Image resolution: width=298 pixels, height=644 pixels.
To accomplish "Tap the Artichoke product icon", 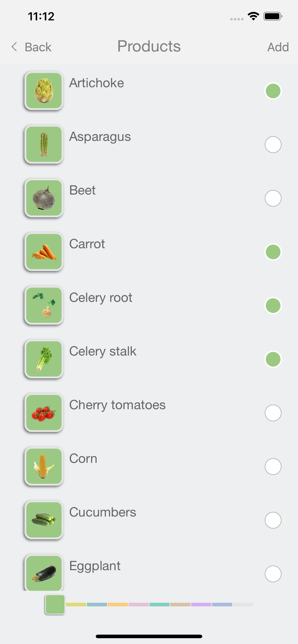I will tap(44, 91).
